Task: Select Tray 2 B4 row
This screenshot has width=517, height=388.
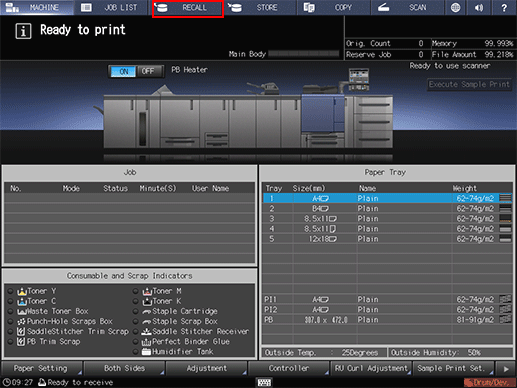Action: click(388, 209)
